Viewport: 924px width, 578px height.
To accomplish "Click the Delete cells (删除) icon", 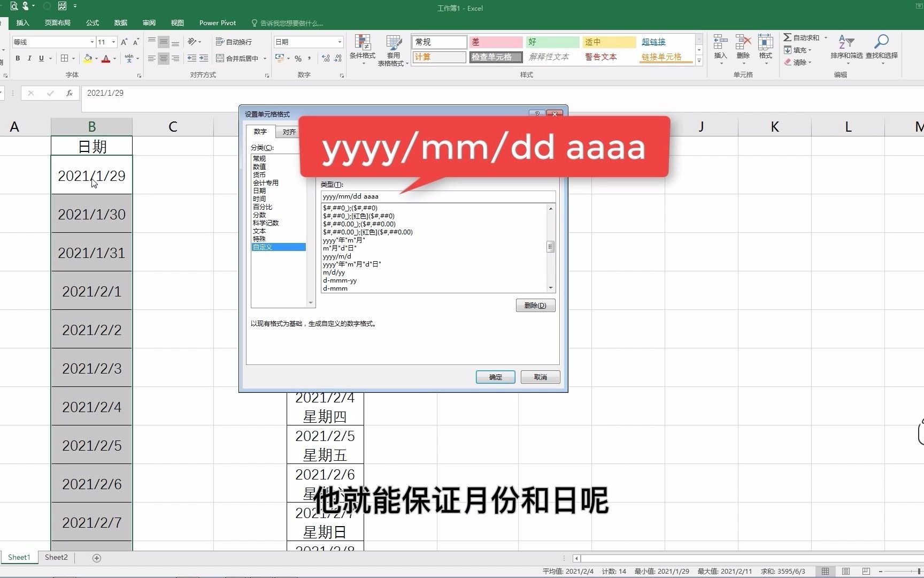I will click(743, 50).
